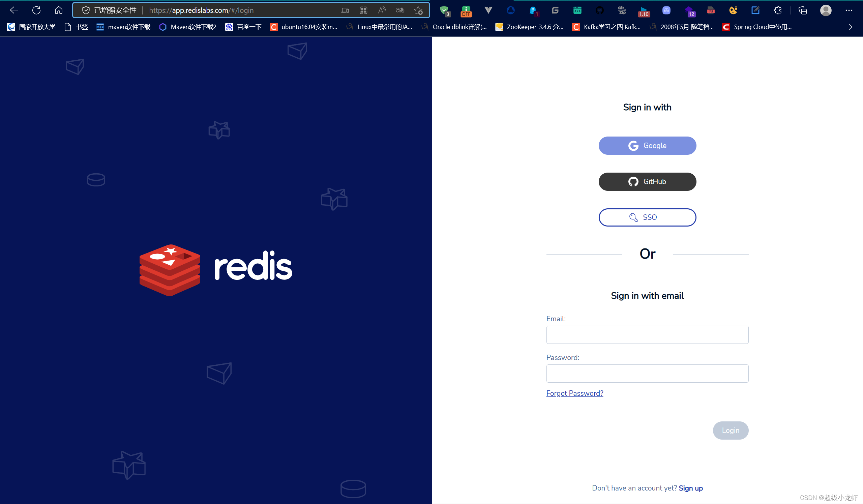Start read aloud for this page

(x=381, y=10)
